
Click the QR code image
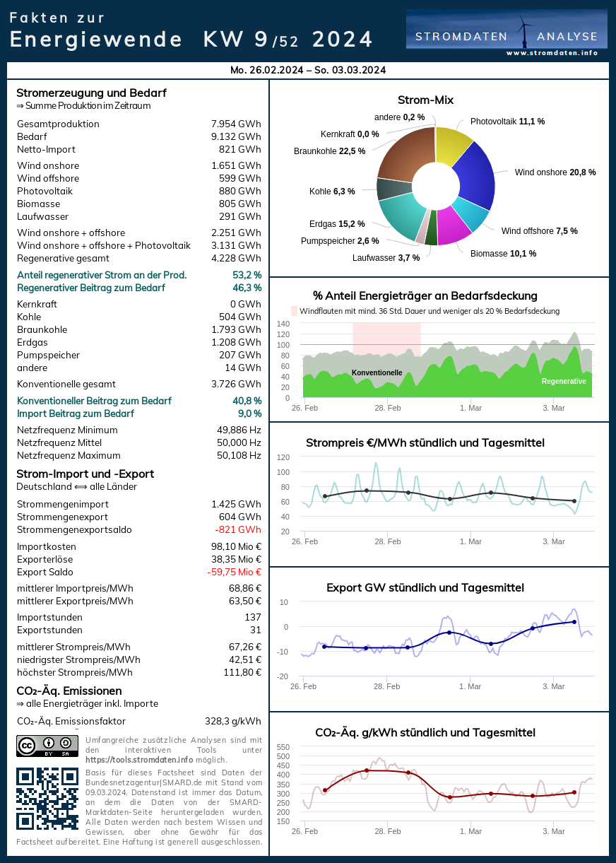47,798
